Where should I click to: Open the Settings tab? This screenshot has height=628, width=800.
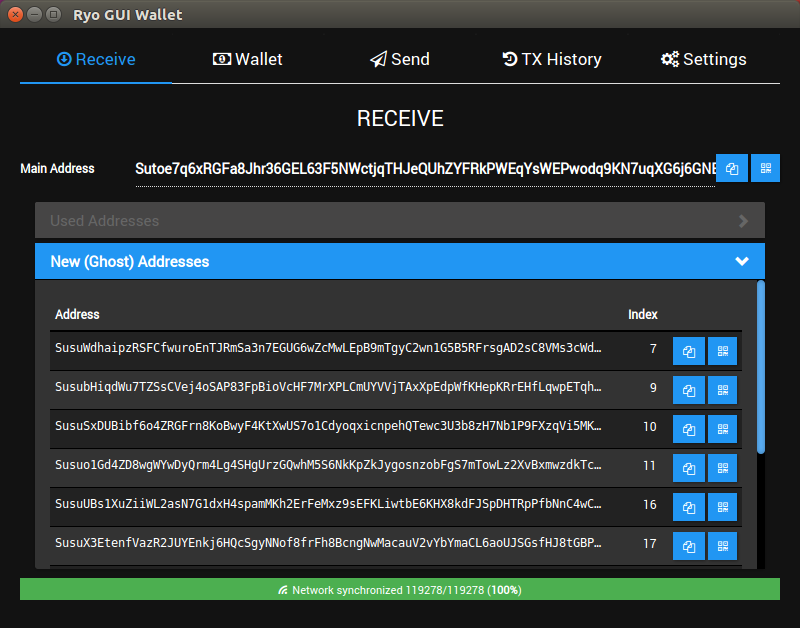[x=704, y=59]
